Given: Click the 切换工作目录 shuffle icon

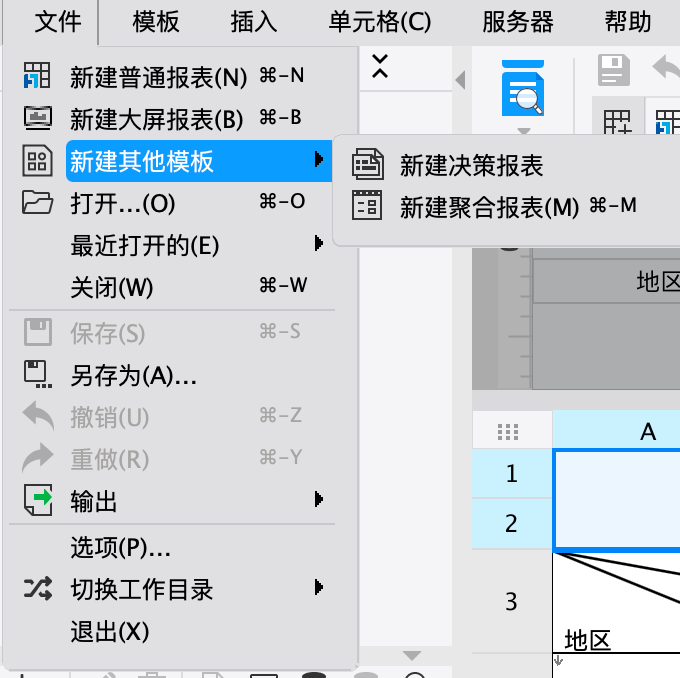Looking at the screenshot, I should pos(37,589).
